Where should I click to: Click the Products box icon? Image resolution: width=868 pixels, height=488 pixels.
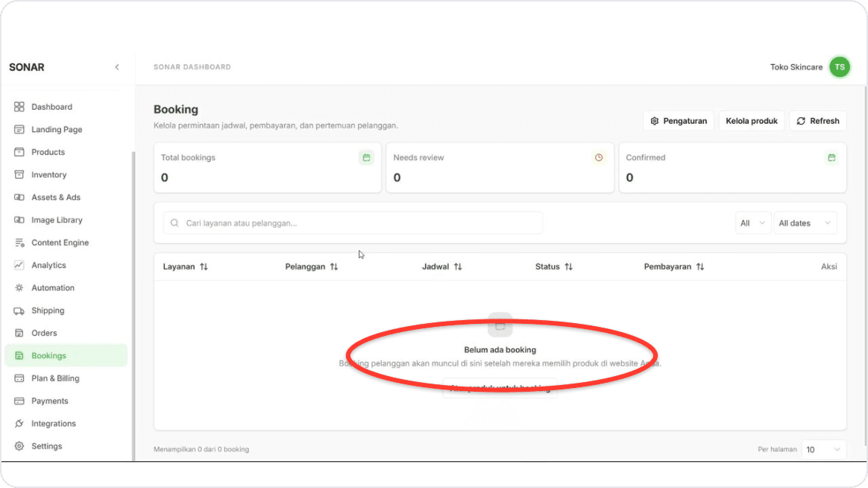click(x=19, y=151)
